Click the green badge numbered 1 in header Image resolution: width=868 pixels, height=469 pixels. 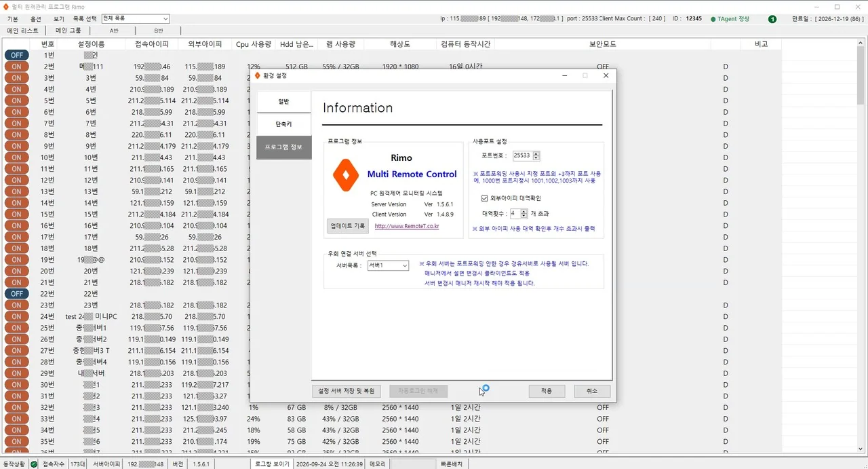tap(772, 19)
